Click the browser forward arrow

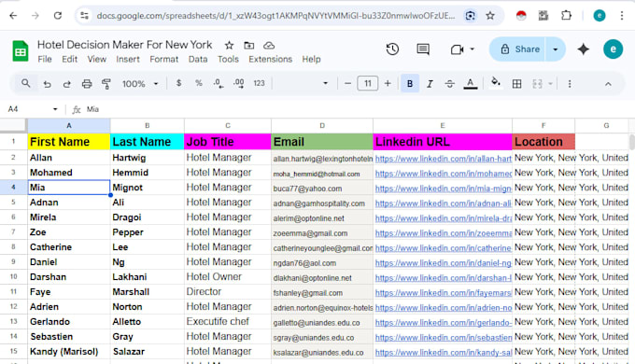point(35,16)
